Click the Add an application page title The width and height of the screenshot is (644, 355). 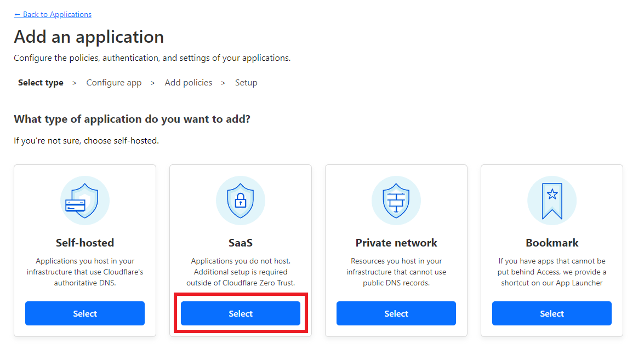click(89, 37)
